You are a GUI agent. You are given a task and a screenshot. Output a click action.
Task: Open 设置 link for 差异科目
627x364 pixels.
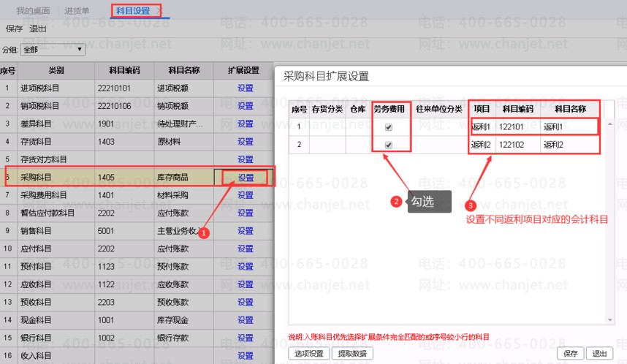245,124
